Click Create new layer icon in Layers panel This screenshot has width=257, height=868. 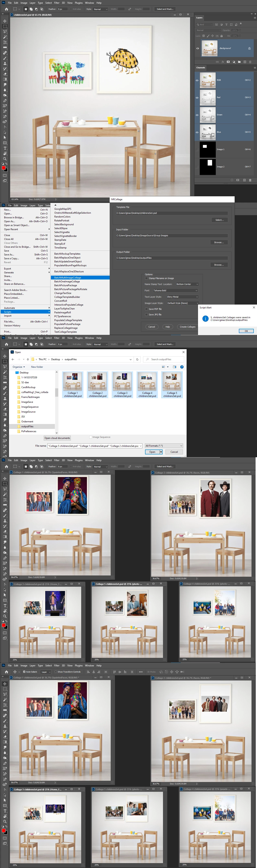coord(245,62)
